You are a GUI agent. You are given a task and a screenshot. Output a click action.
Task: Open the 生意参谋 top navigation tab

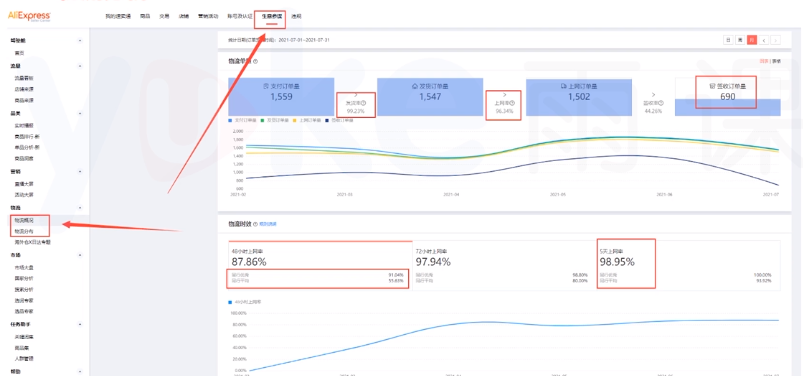pyautogui.click(x=271, y=16)
